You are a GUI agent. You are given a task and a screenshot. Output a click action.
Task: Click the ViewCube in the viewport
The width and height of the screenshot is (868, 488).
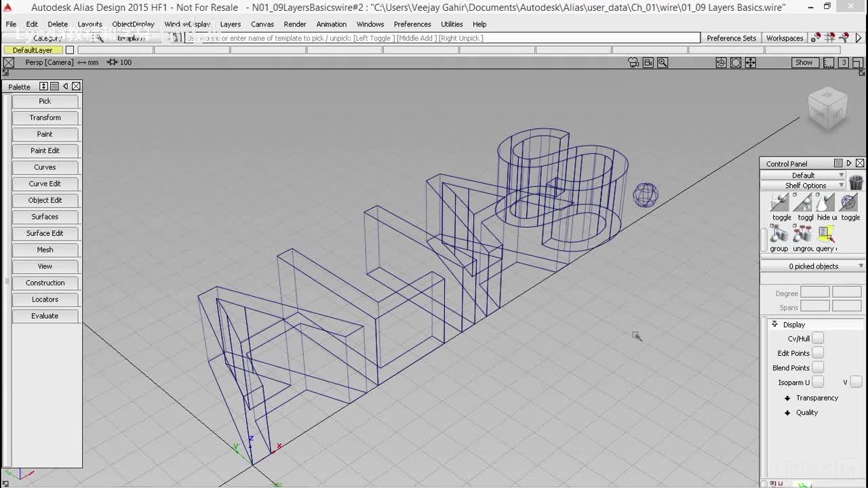pos(827,108)
